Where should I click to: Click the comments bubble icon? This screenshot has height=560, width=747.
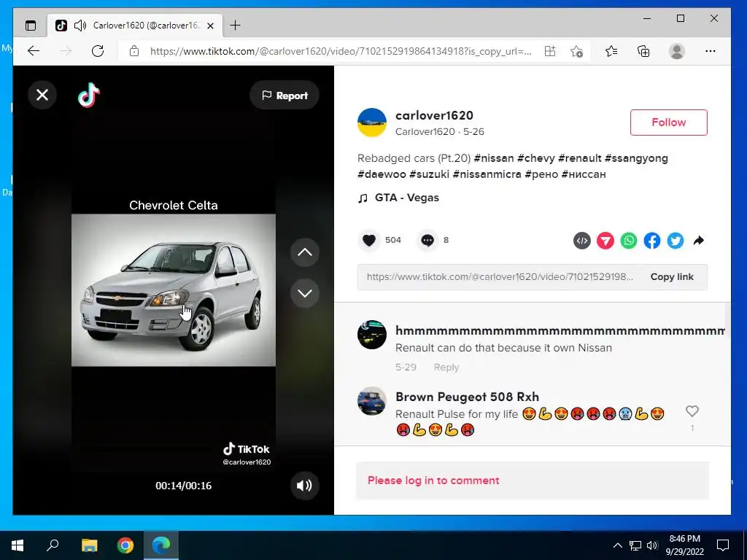click(x=427, y=240)
